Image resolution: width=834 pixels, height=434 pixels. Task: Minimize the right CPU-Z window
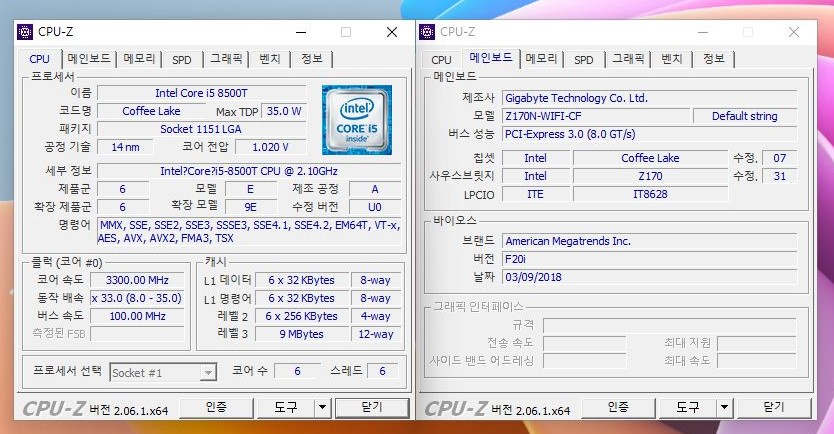pyautogui.click(x=703, y=32)
